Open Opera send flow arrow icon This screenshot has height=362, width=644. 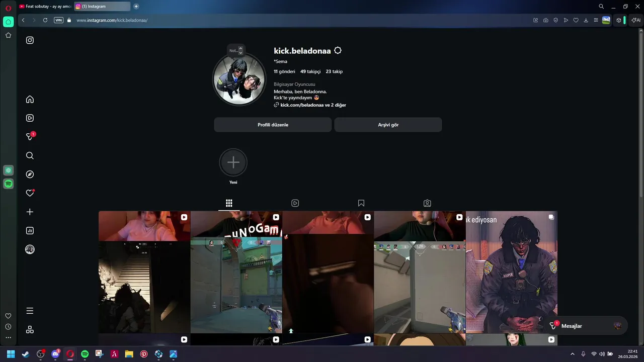coord(566,20)
